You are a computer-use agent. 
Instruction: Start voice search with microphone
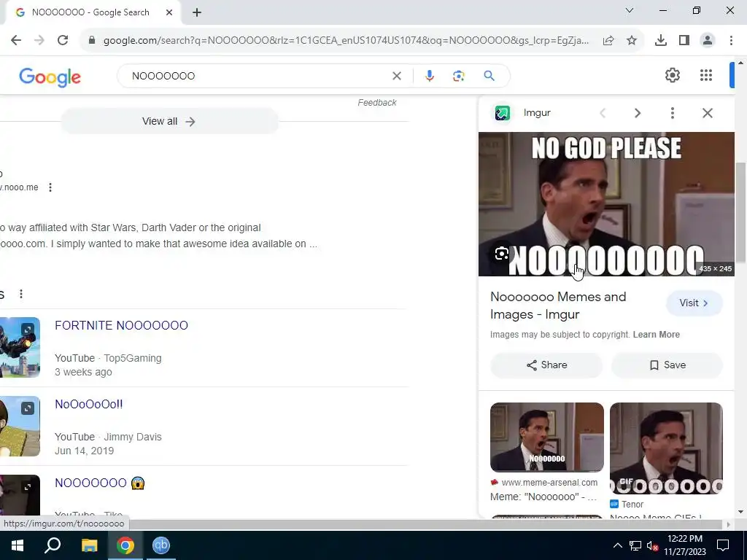[x=429, y=76]
